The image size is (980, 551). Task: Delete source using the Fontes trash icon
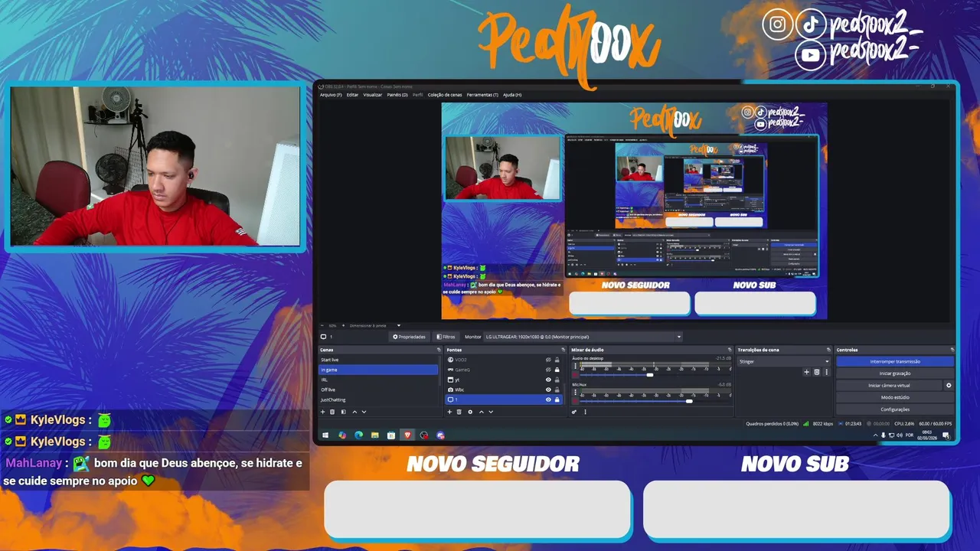(x=459, y=412)
